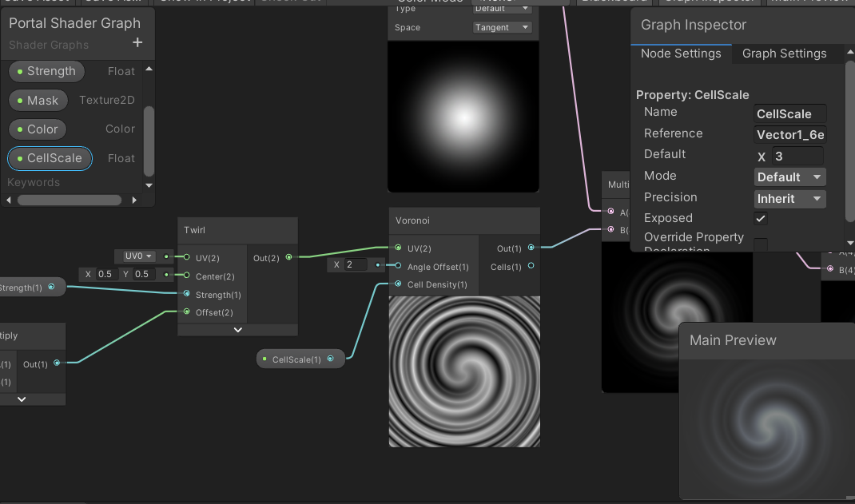855x504 pixels.
Task: Select the CellScale property pill in Blackboard
Action: pyautogui.click(x=50, y=159)
